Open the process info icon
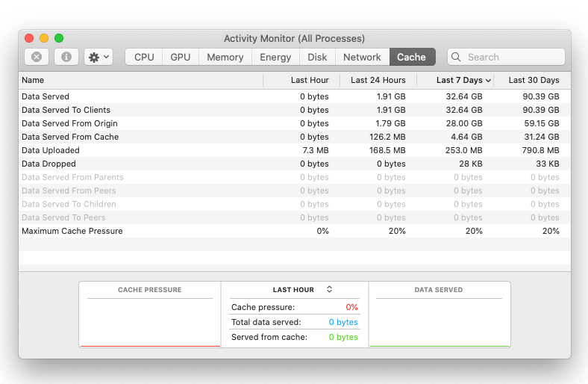This screenshot has height=384, width=588. coord(66,57)
